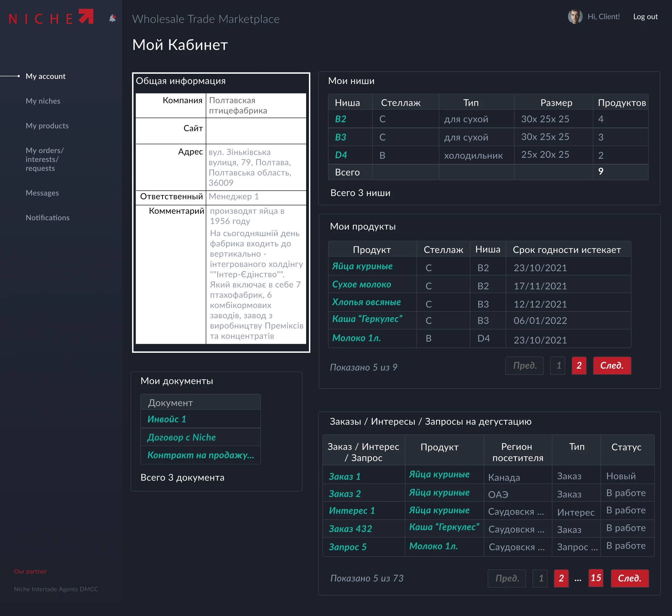Go to page 2 of products
The height and width of the screenshot is (616, 672).
579,366
